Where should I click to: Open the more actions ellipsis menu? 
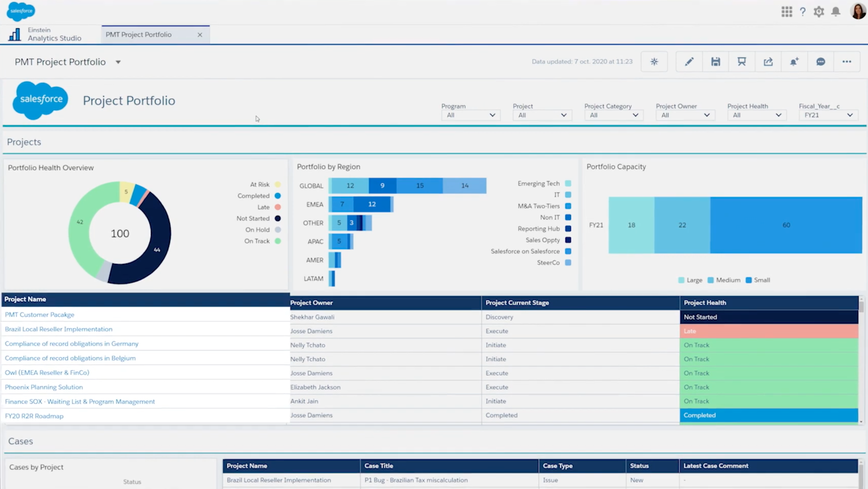(847, 62)
